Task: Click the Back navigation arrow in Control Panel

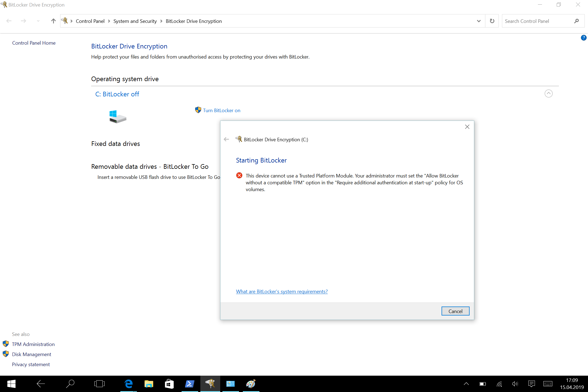Action: click(x=9, y=21)
